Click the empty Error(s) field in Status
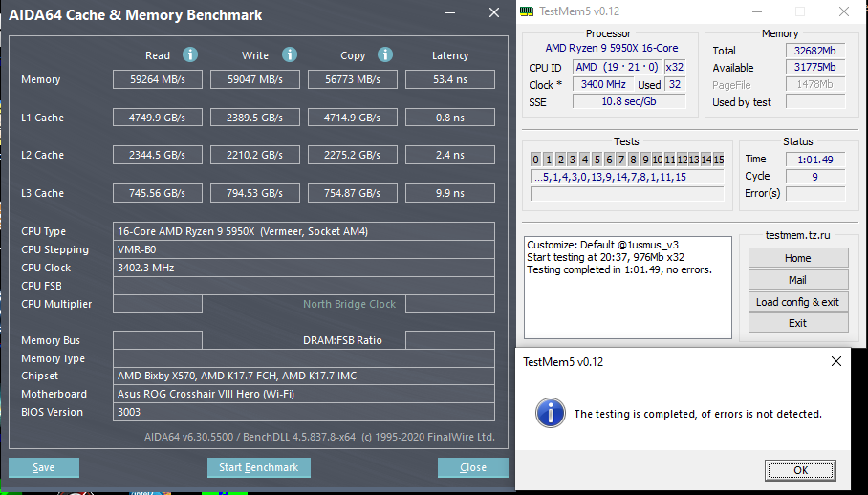This screenshot has height=495, width=868. tap(815, 193)
